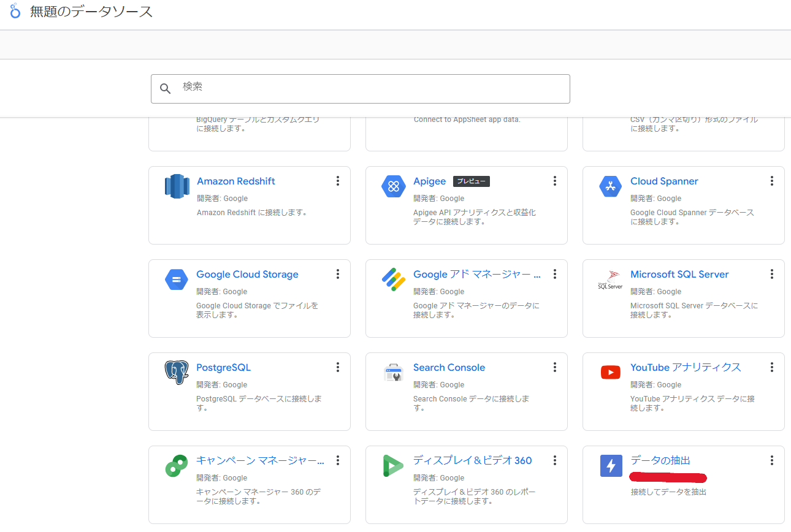Choose the Cloud Spanner connector title

[x=664, y=181]
